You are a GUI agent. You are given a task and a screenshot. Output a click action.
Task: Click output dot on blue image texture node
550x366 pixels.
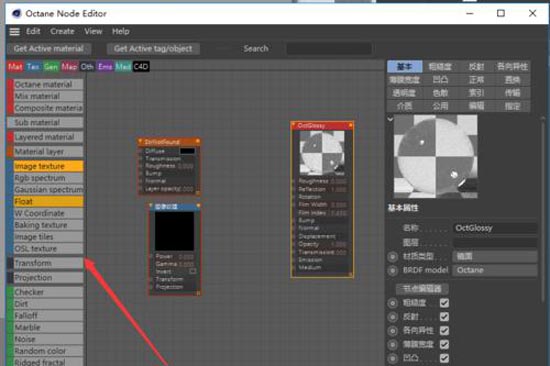[198, 206]
